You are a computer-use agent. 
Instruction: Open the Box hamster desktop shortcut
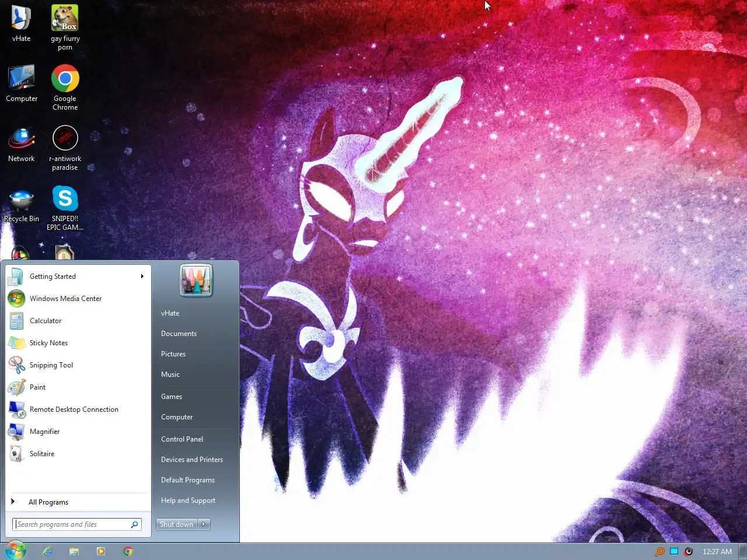[65, 27]
